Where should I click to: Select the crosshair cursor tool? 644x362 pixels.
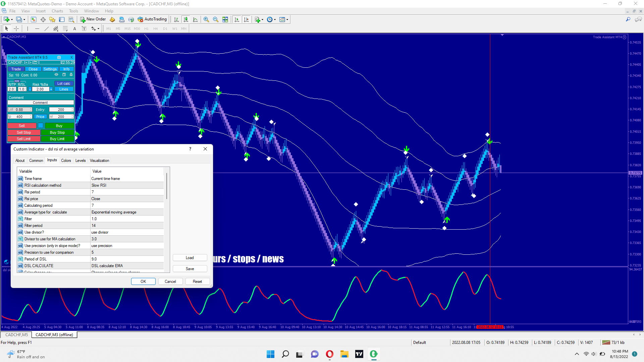[16, 29]
